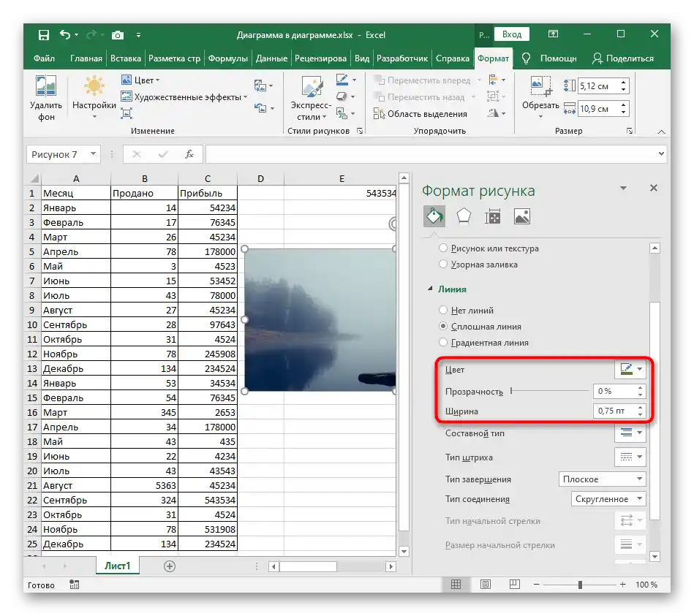Select the Fill & Line pane icon
This screenshot has height=616, width=694.
(434, 216)
